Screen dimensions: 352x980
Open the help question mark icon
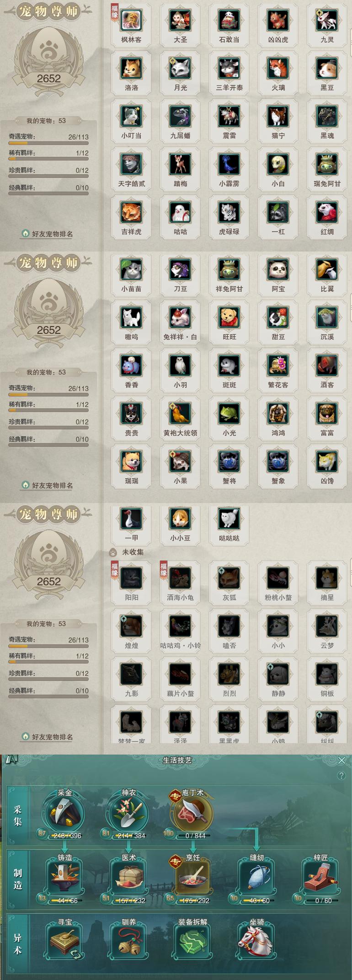click(341, 776)
